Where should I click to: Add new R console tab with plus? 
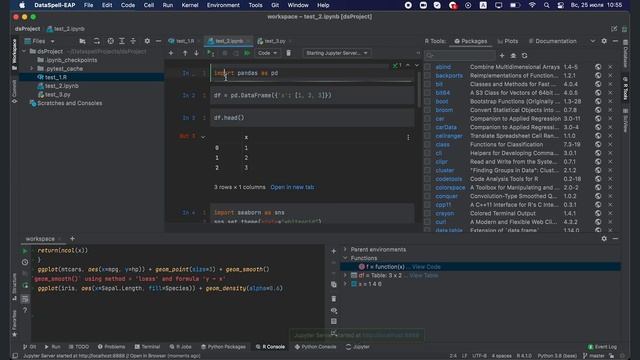tap(72, 239)
